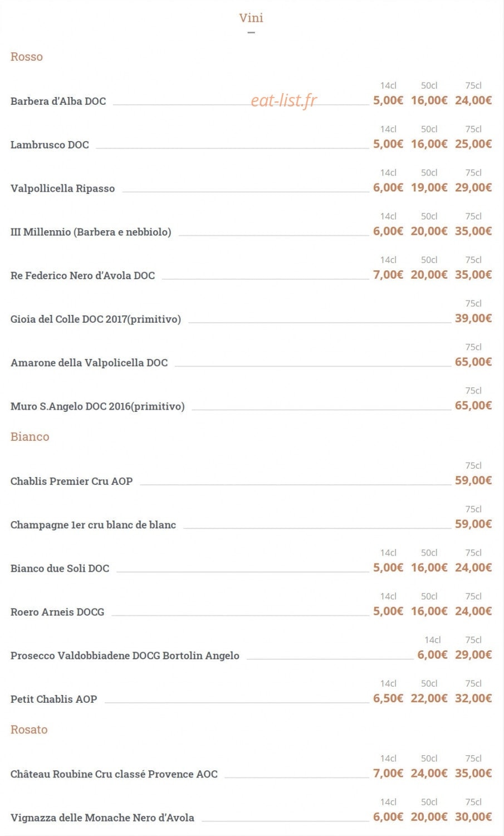This screenshot has width=504, height=836.
Task: Click Champagne 1er cru blanc de blanc
Action: click(93, 525)
